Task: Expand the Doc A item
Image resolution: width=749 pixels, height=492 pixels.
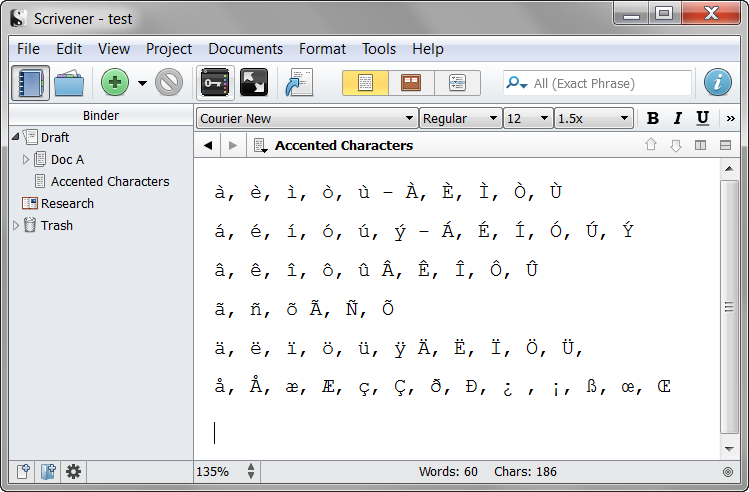Action: [26, 159]
